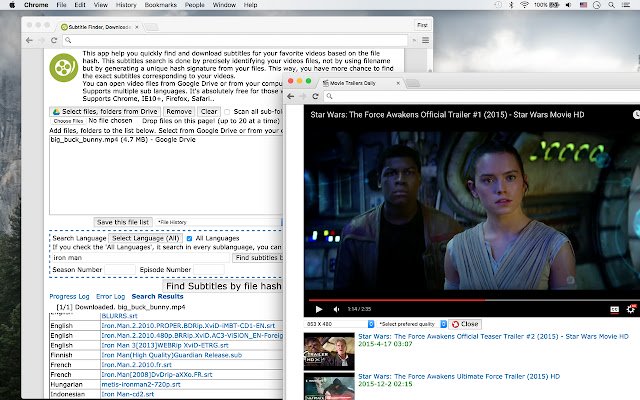The image size is (640, 400).
Task: Switch to the Search Results tab
Action: click(x=157, y=296)
